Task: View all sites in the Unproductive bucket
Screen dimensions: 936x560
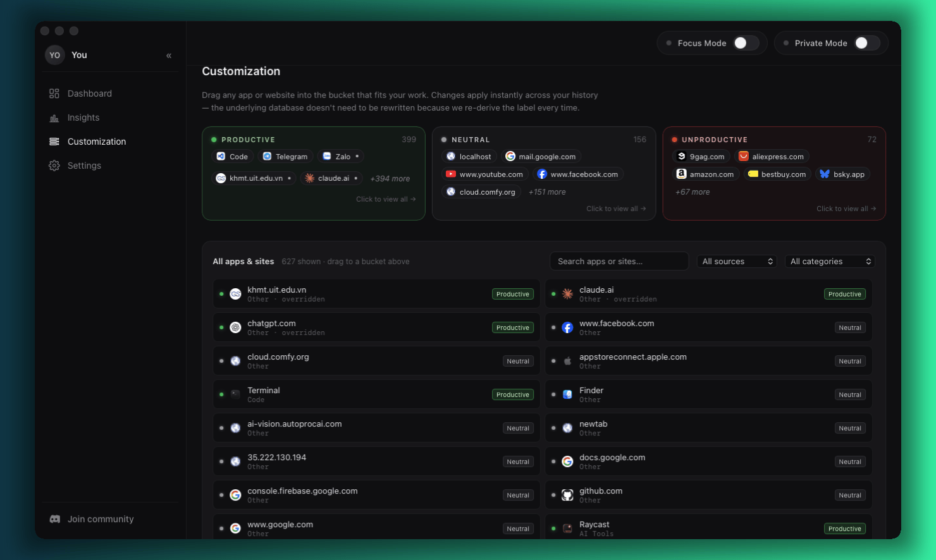Action: click(x=846, y=209)
